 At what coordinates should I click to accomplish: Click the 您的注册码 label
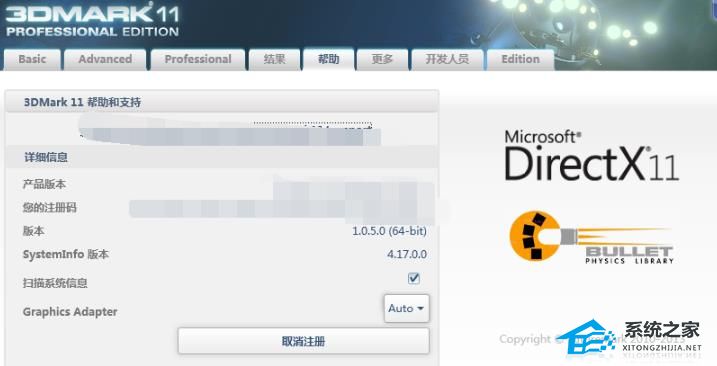[50, 208]
